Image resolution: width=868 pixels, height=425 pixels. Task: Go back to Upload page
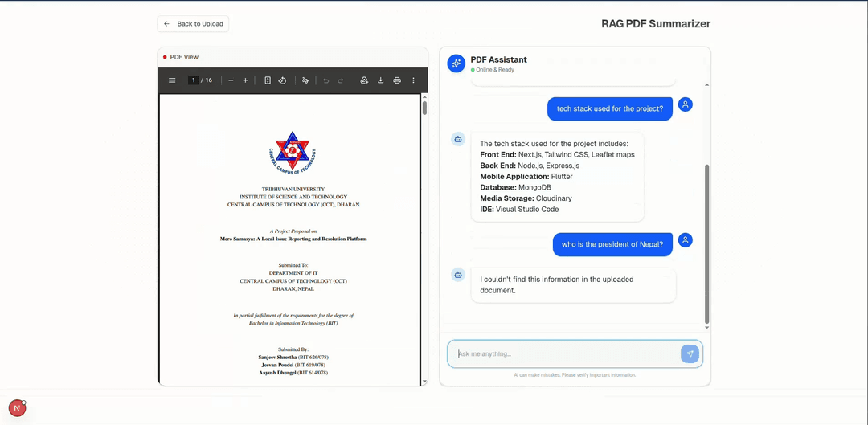tap(193, 24)
